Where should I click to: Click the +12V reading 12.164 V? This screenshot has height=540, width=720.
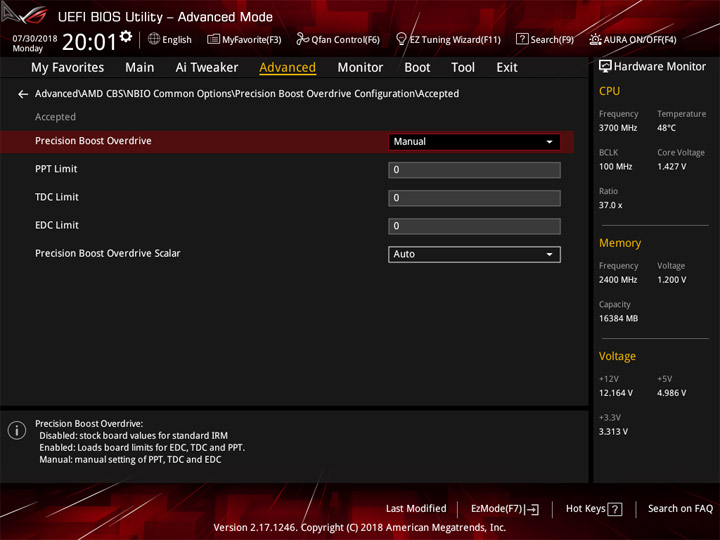(616, 394)
